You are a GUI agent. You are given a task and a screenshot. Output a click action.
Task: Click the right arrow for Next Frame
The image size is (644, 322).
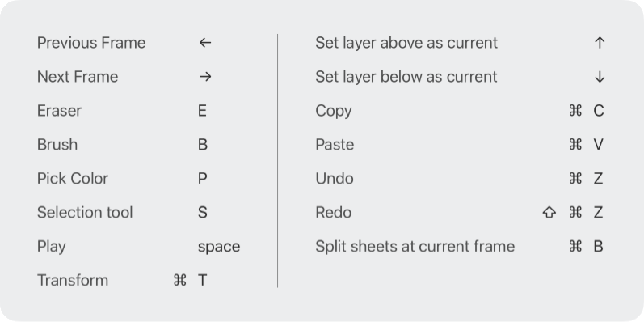205,77
